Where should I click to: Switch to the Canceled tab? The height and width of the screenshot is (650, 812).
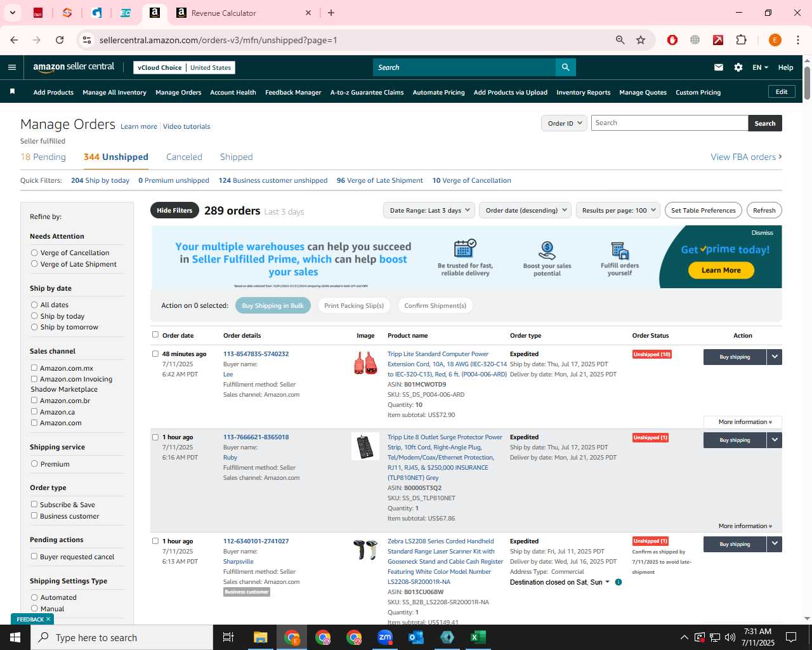pos(184,157)
